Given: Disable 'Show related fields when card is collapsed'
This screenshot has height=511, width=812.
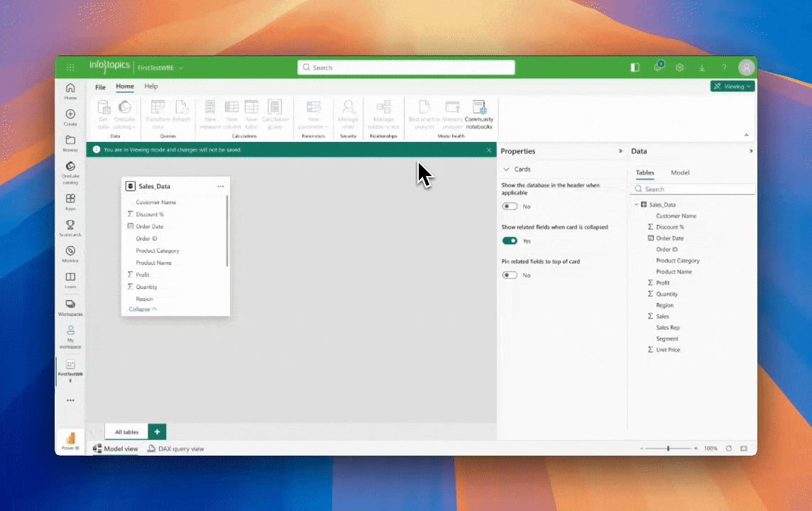Looking at the screenshot, I should point(510,241).
